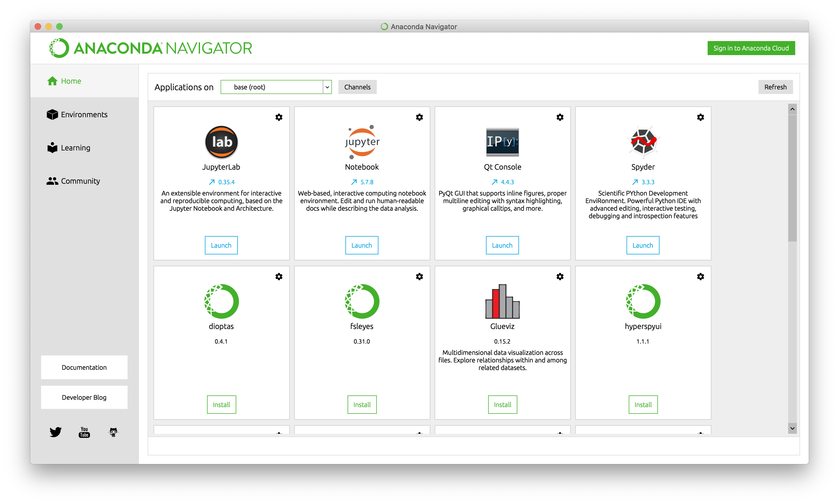
Task: Open the YouTube icon link
Action: (x=84, y=432)
